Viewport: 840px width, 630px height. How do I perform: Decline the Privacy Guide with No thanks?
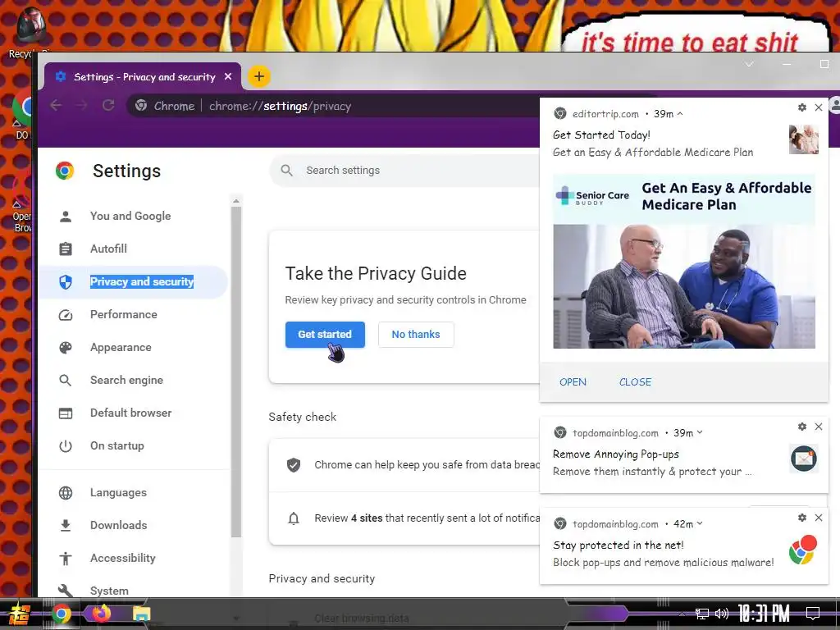pos(416,335)
